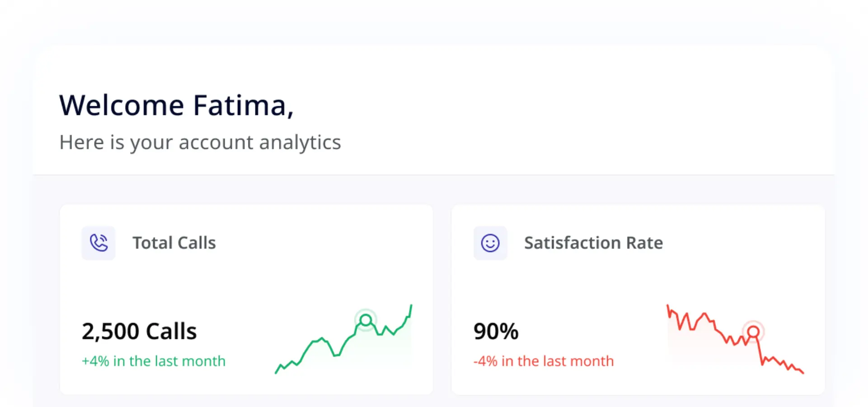Viewport: 868px width, 407px height.
Task: Click the circular highlight marker on the green chart
Action: pyautogui.click(x=366, y=320)
